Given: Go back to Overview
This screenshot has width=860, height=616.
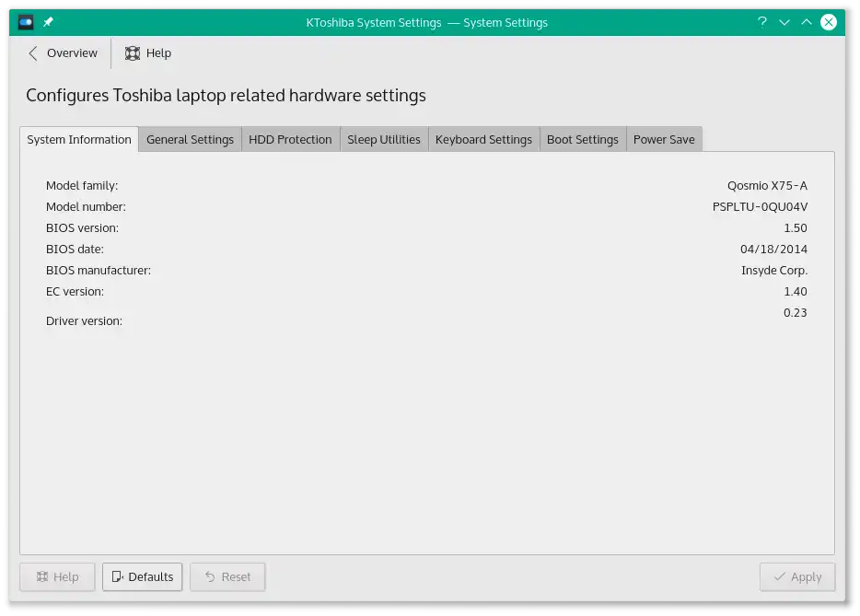Looking at the screenshot, I should (63, 53).
